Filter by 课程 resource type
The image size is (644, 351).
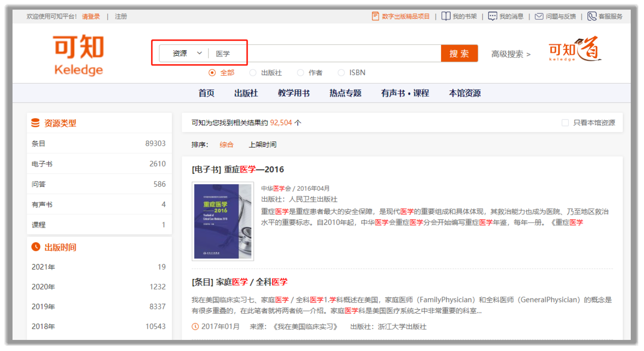[x=99, y=224]
